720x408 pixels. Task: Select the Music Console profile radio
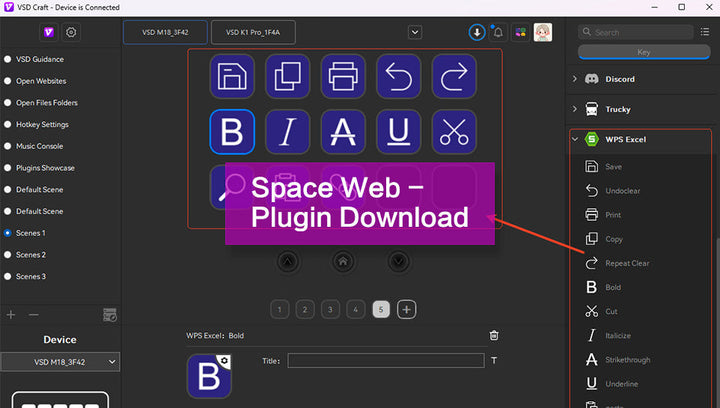7,146
